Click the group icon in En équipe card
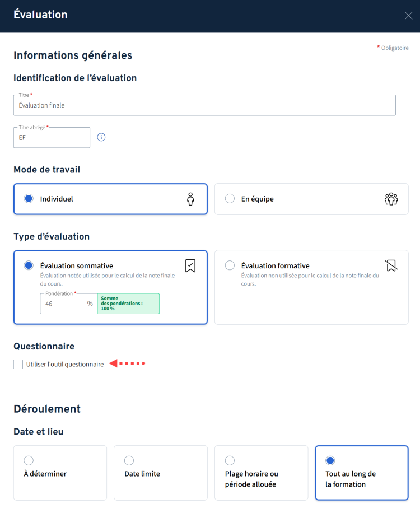420x513 pixels. 391,199
